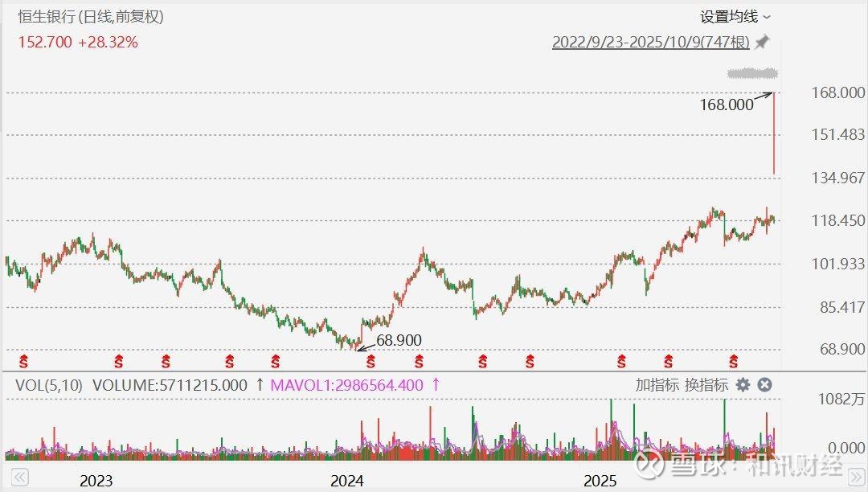868x492 pixels.
Task: Click the 2023 year axis label
Action: [x=96, y=481]
